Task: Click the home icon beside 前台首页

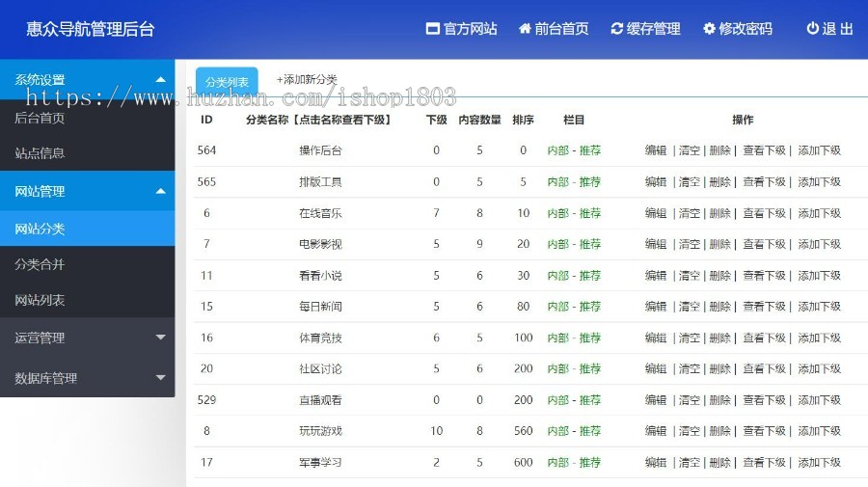Action: coord(525,28)
